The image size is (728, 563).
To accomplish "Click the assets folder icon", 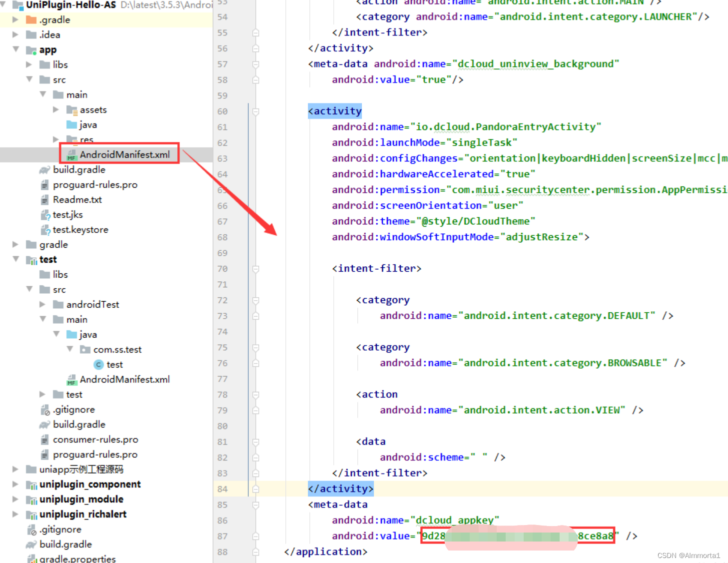I will (x=72, y=110).
